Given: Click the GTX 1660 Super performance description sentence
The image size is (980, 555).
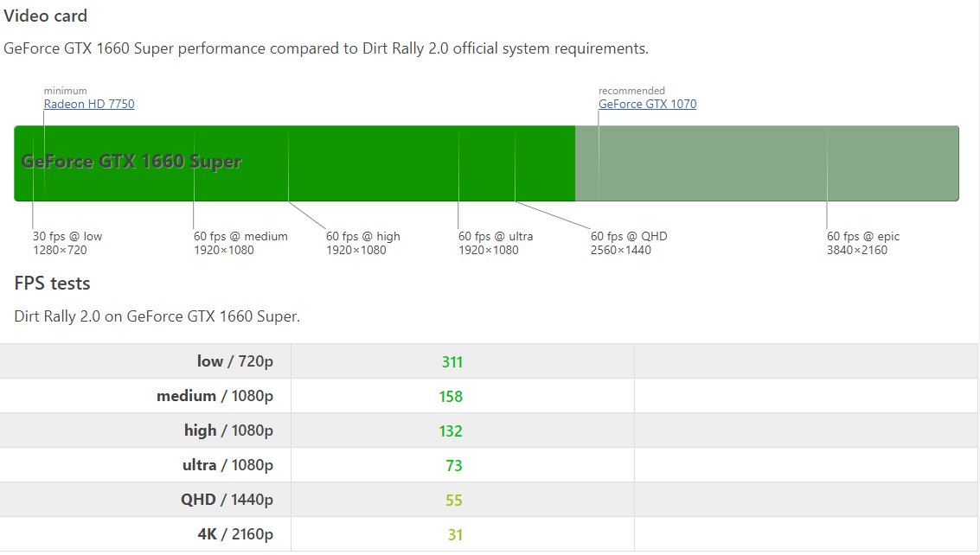Looking at the screenshot, I should [326, 48].
